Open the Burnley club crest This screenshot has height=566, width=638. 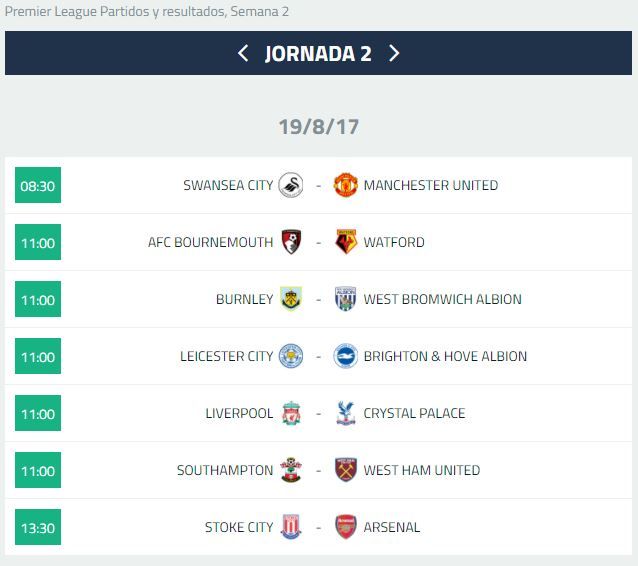click(x=291, y=299)
